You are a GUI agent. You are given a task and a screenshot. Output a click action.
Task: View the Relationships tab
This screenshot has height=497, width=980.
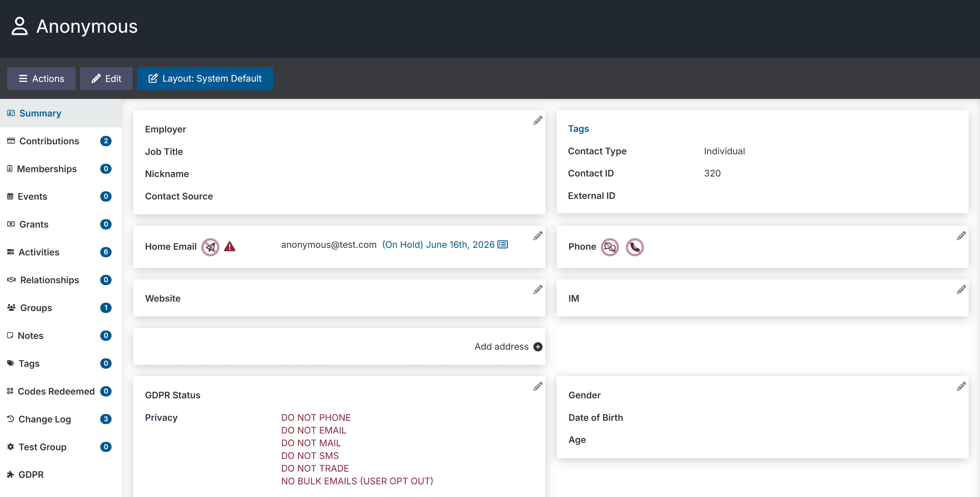[61, 280]
